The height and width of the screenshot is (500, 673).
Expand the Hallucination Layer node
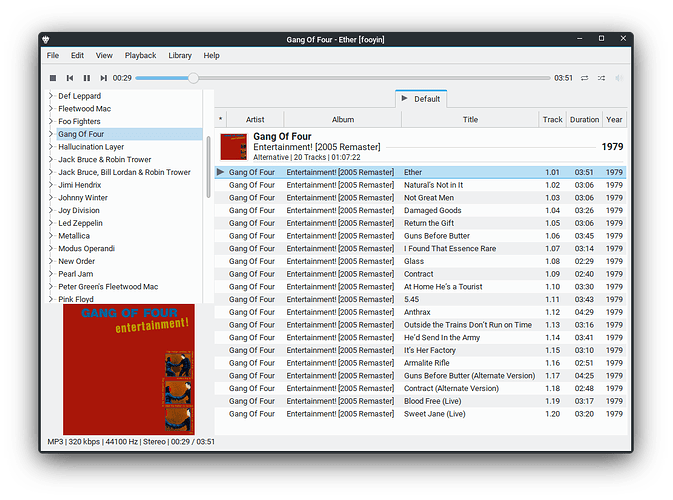tap(51, 147)
